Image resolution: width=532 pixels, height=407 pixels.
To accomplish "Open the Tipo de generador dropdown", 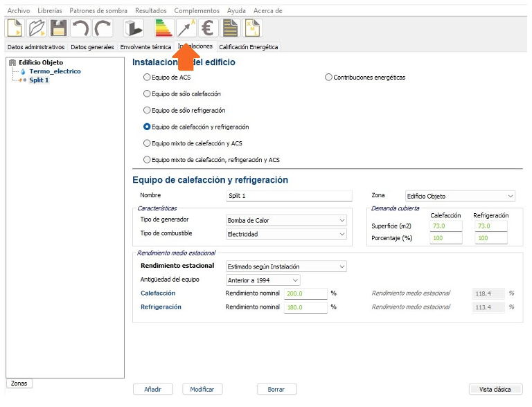I will pyautogui.click(x=286, y=220).
